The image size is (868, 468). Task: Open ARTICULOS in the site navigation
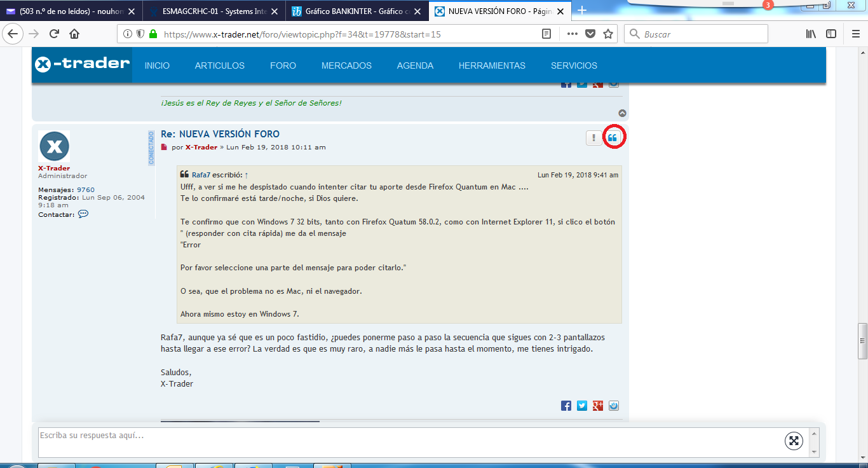pyautogui.click(x=220, y=65)
